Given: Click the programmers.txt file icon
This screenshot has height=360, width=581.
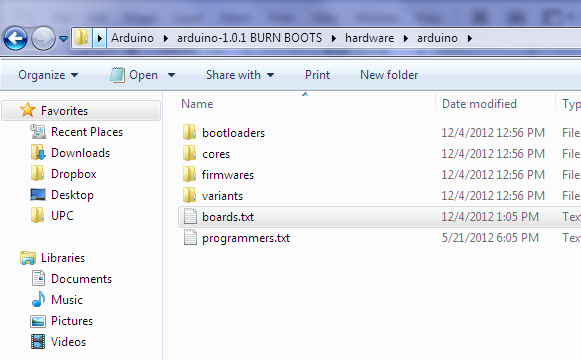Looking at the screenshot, I should click(x=190, y=237).
